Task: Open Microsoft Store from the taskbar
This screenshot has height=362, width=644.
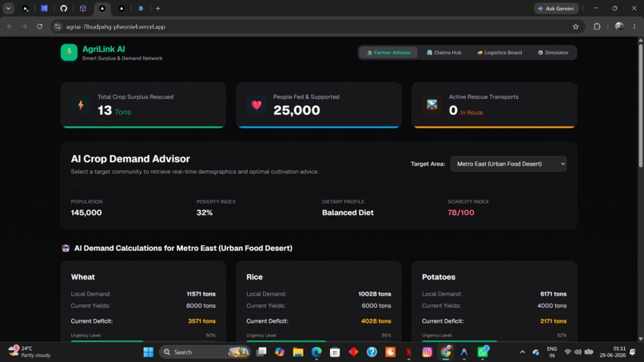Action: click(335, 352)
